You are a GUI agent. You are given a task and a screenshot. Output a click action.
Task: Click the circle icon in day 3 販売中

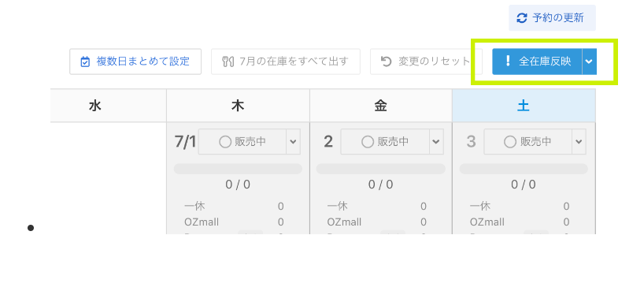pos(510,142)
